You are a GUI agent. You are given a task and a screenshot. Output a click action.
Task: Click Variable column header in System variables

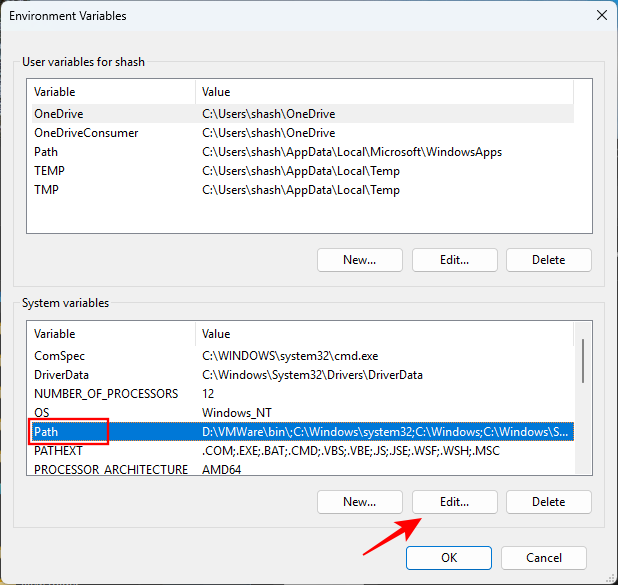114,334
